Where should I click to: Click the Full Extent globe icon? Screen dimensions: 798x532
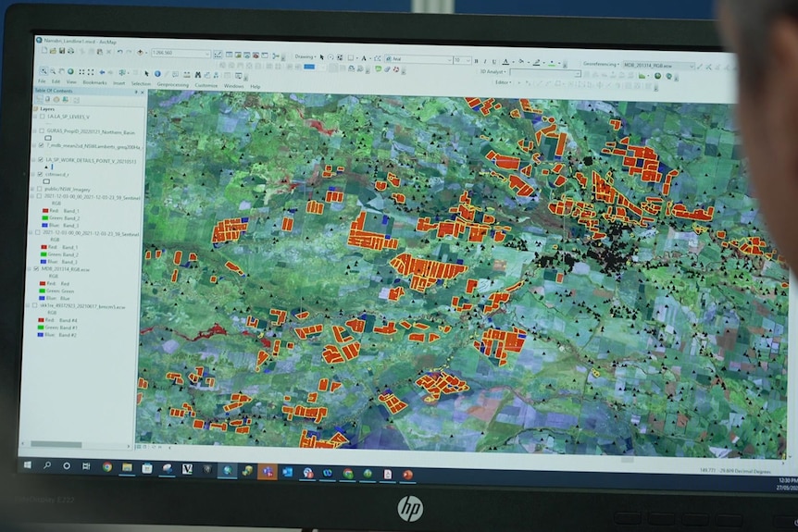[70, 71]
